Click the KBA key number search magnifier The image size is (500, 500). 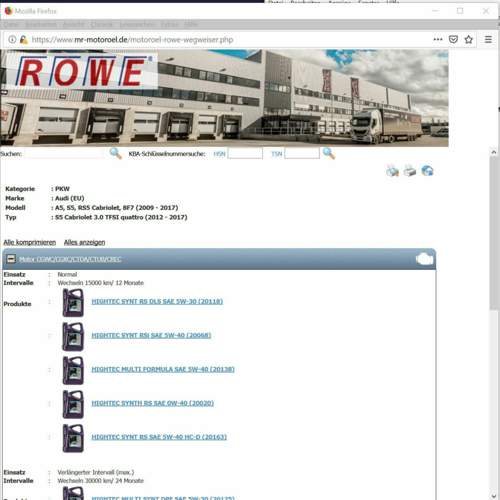[x=329, y=153]
